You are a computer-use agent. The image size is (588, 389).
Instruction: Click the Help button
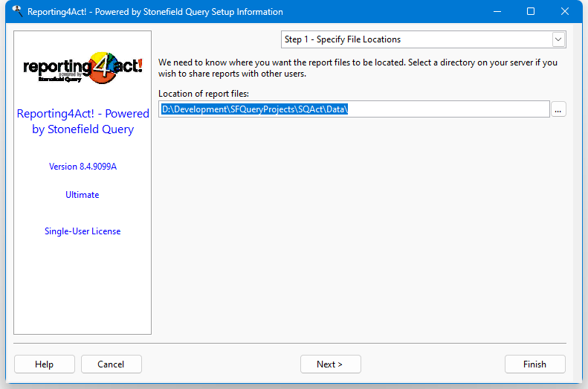point(45,364)
